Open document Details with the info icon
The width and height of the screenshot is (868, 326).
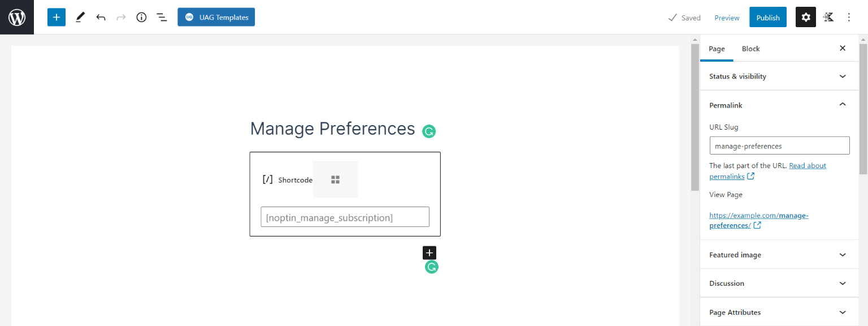[x=141, y=17]
